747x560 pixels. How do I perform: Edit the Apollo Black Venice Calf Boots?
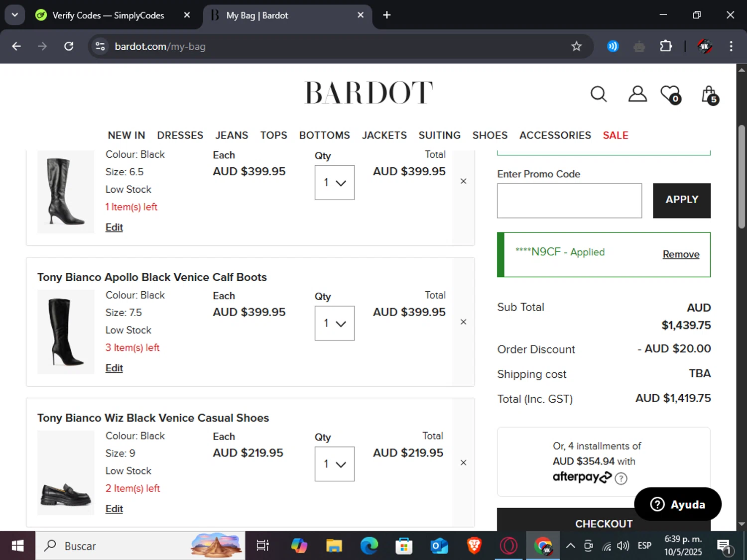coord(114,368)
